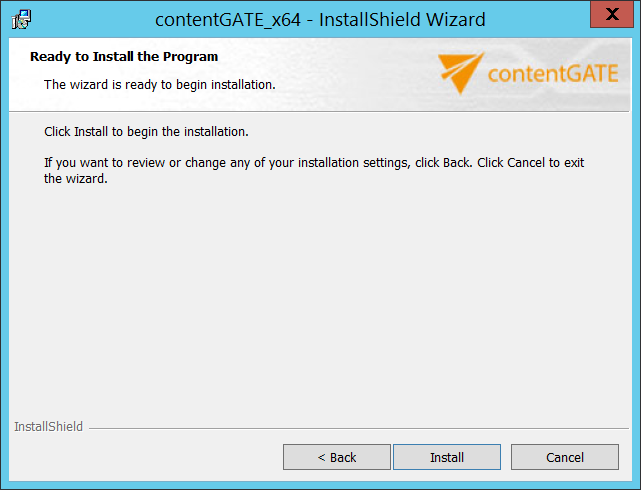Click the installer icon in the title bar
Screen dimensions: 641x490
coord(20,19)
